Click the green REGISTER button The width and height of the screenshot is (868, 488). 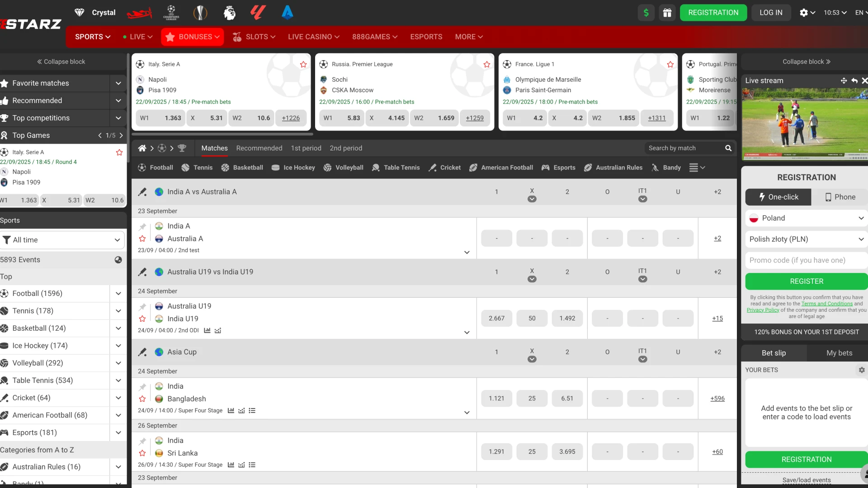click(806, 281)
